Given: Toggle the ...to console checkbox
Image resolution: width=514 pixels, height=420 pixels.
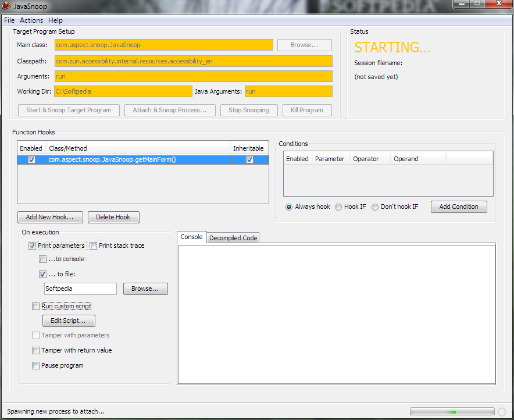Looking at the screenshot, I should (42, 259).
